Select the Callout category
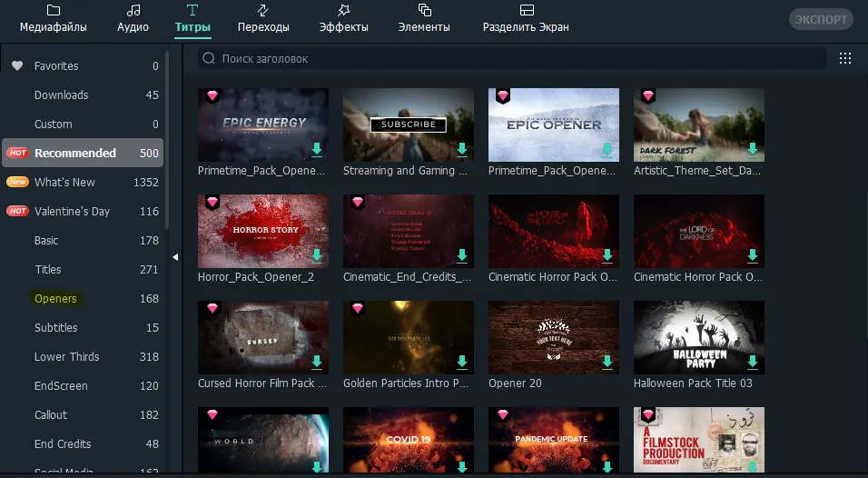 click(83, 415)
